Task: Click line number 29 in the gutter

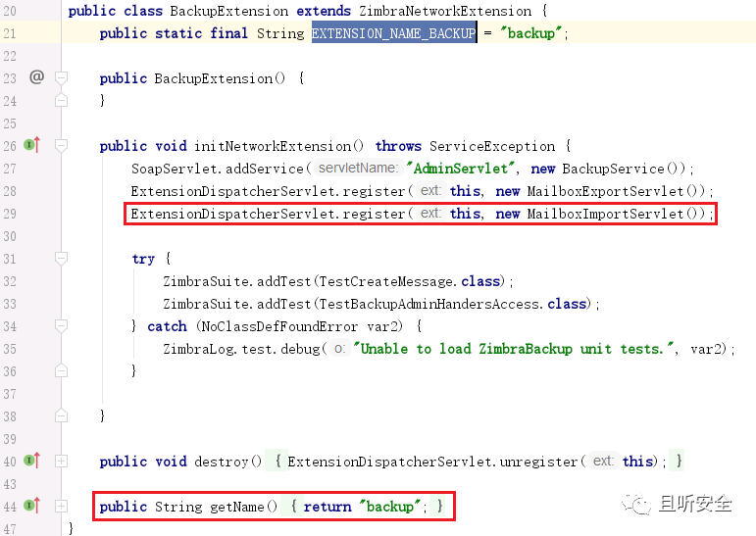Action: click(10, 214)
